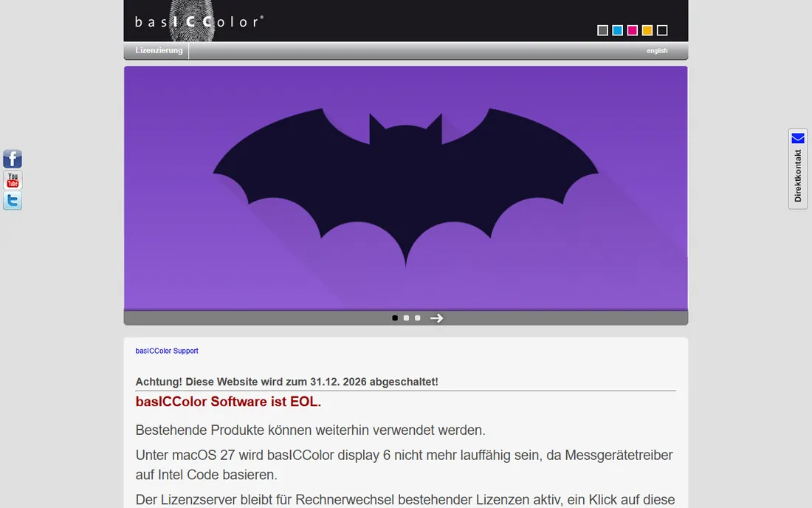Click the cyan color square in header

click(618, 30)
